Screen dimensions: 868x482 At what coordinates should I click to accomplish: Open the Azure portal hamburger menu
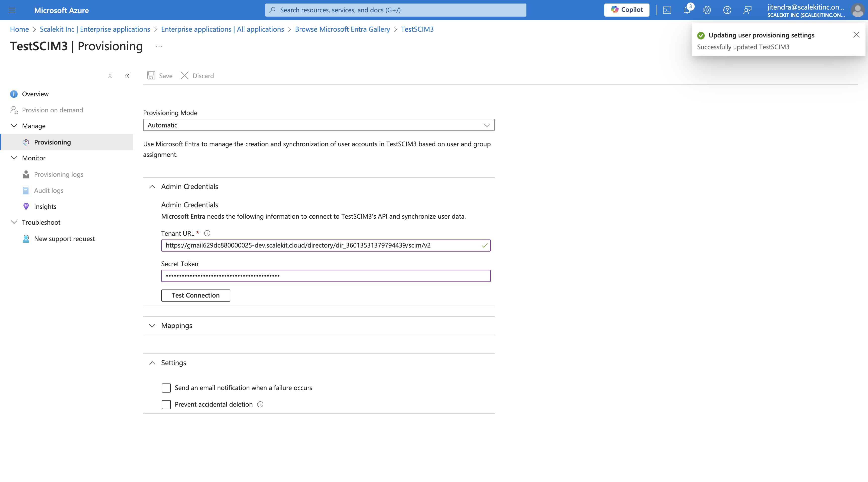[x=12, y=10]
